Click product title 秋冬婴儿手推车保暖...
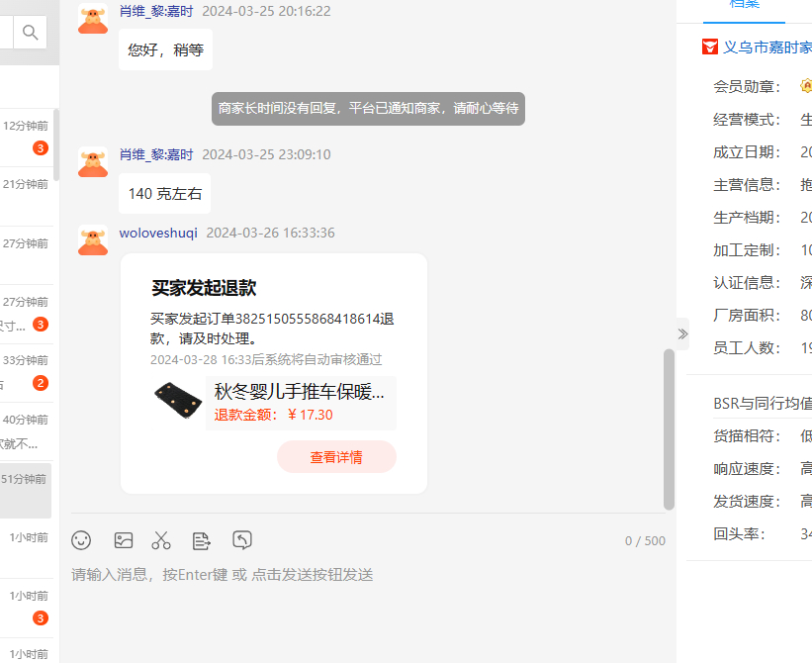Image resolution: width=812 pixels, height=663 pixels. click(300, 392)
